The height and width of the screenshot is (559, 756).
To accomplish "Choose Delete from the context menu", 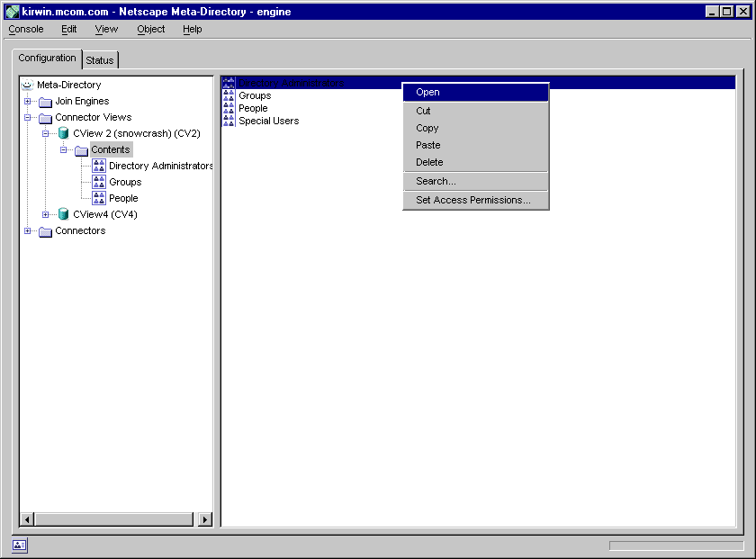I will point(476,163).
